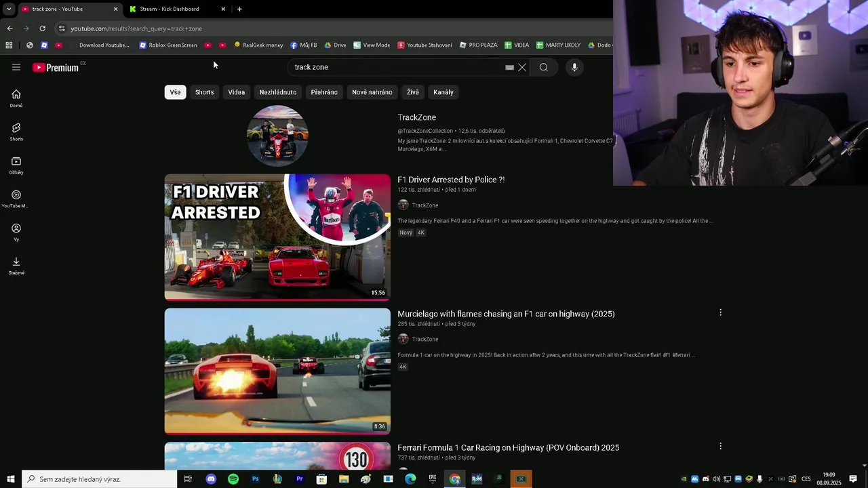Open options menu for the Murcielago video
868x488 pixels.
(720, 312)
